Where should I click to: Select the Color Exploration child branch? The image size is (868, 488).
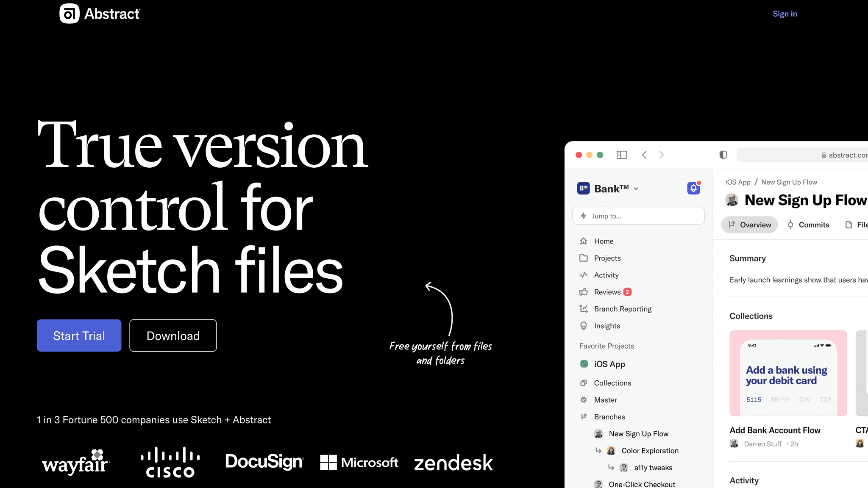pyautogui.click(x=649, y=451)
